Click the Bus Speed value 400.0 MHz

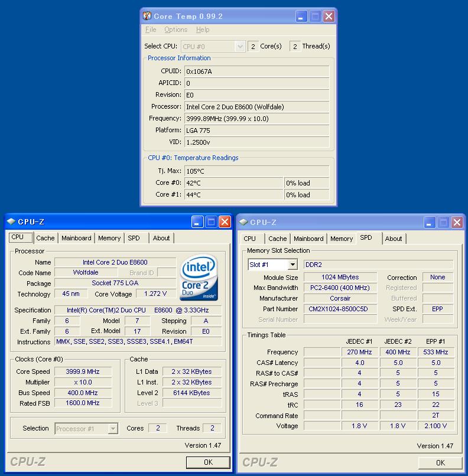83,393
